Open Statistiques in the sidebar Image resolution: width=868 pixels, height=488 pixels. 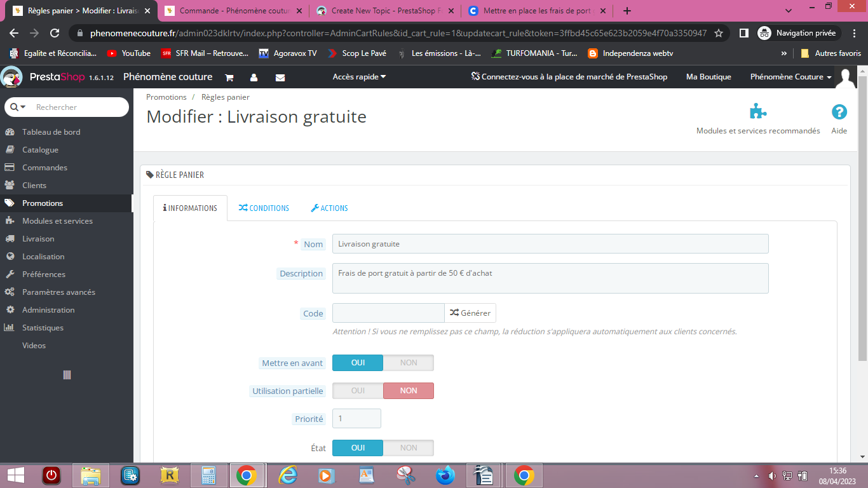point(67,328)
